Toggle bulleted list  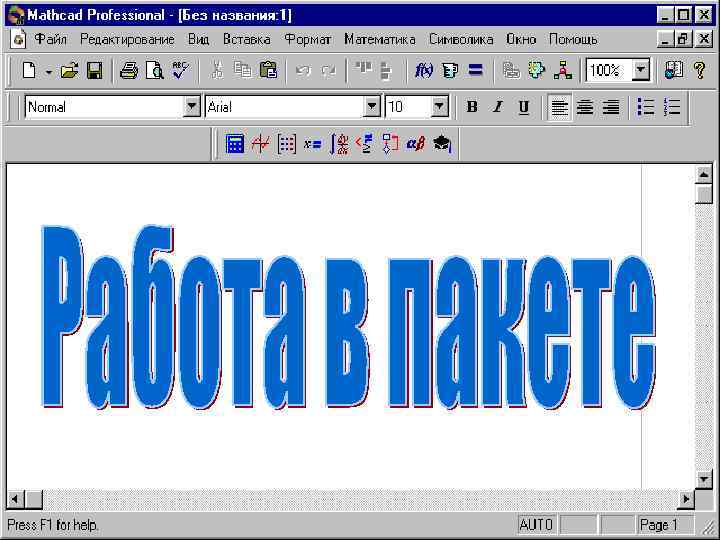pos(646,107)
